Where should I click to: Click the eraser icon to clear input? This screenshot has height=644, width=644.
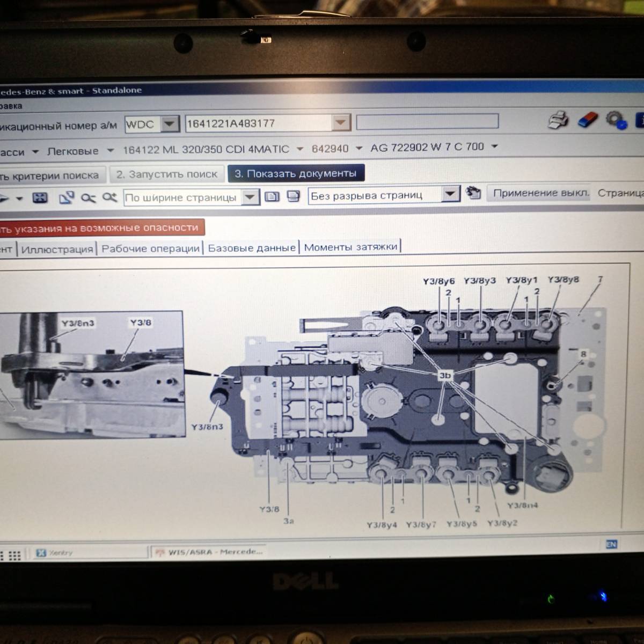(x=587, y=120)
